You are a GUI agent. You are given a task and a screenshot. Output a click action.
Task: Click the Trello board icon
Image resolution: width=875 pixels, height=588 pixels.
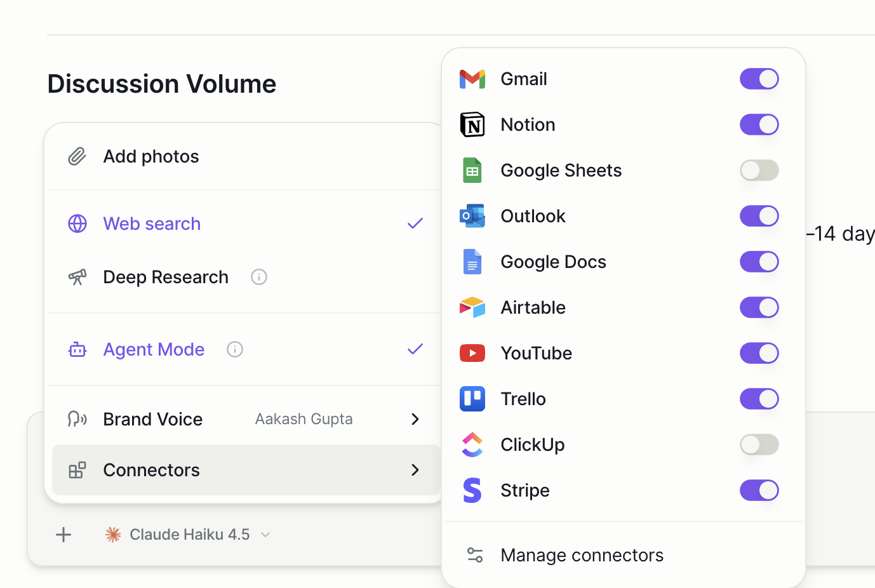tap(472, 399)
